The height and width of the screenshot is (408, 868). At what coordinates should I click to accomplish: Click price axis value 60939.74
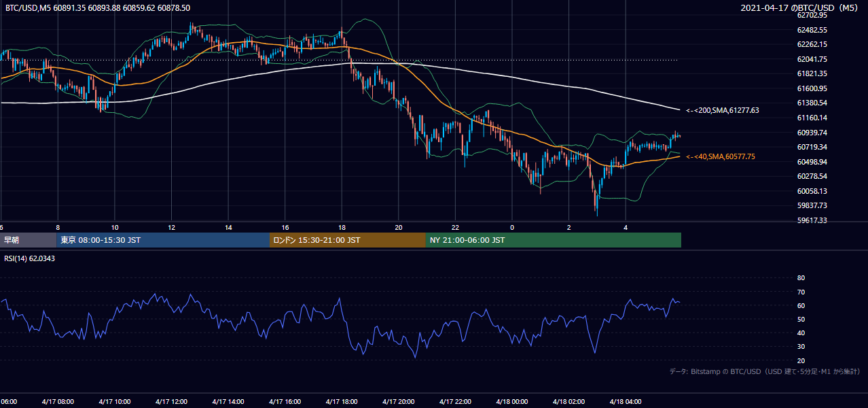coord(812,133)
